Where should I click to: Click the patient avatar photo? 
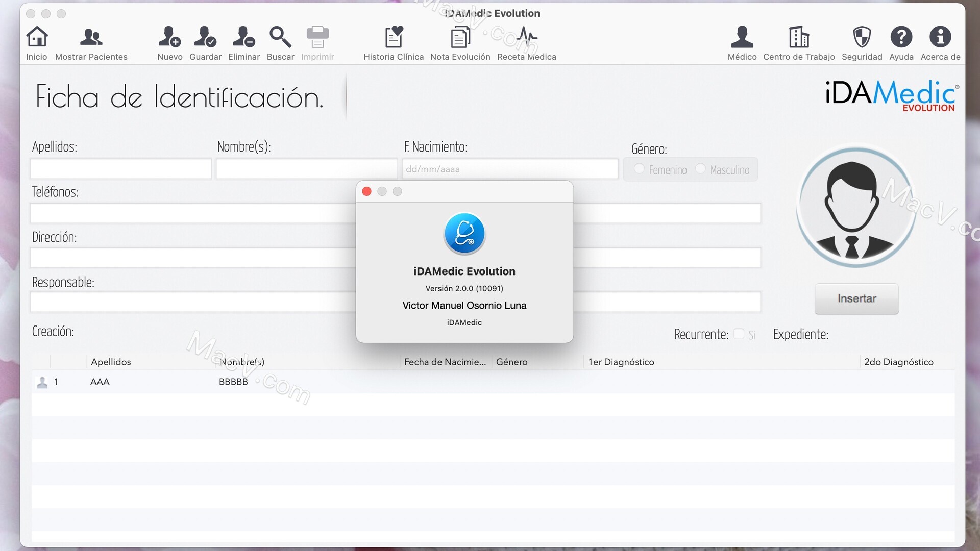pyautogui.click(x=856, y=208)
